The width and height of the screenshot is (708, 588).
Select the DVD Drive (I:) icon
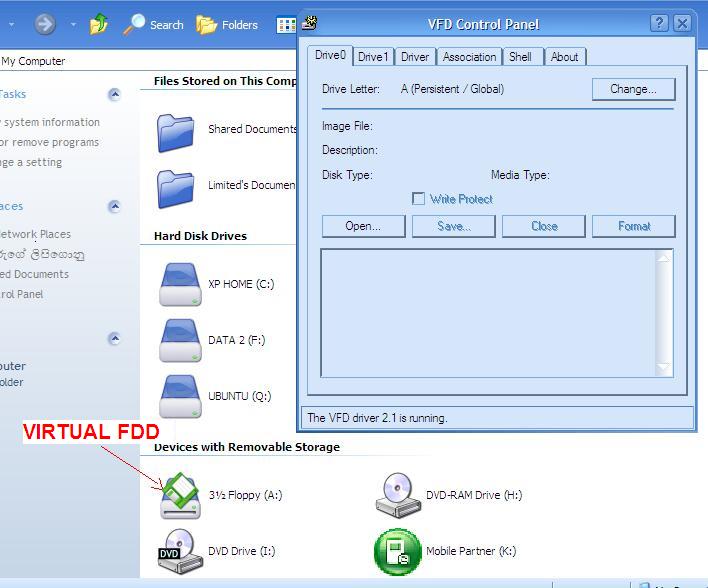coord(180,551)
